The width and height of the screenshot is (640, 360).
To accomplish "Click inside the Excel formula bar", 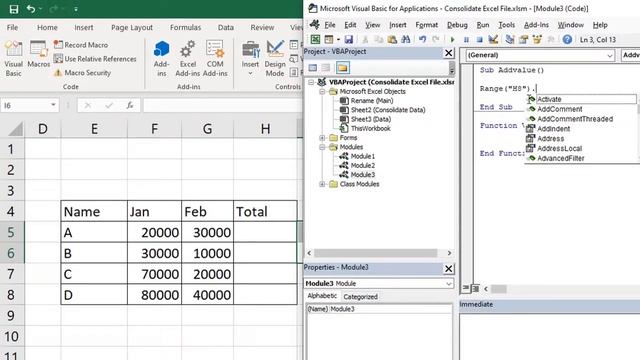I will 223,105.
